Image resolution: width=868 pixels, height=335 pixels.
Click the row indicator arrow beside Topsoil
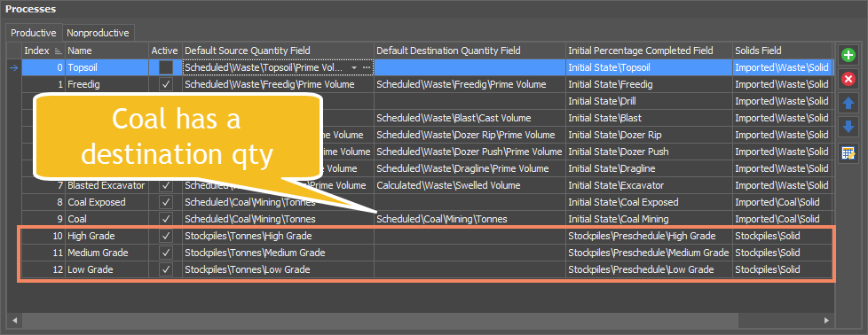click(x=14, y=68)
